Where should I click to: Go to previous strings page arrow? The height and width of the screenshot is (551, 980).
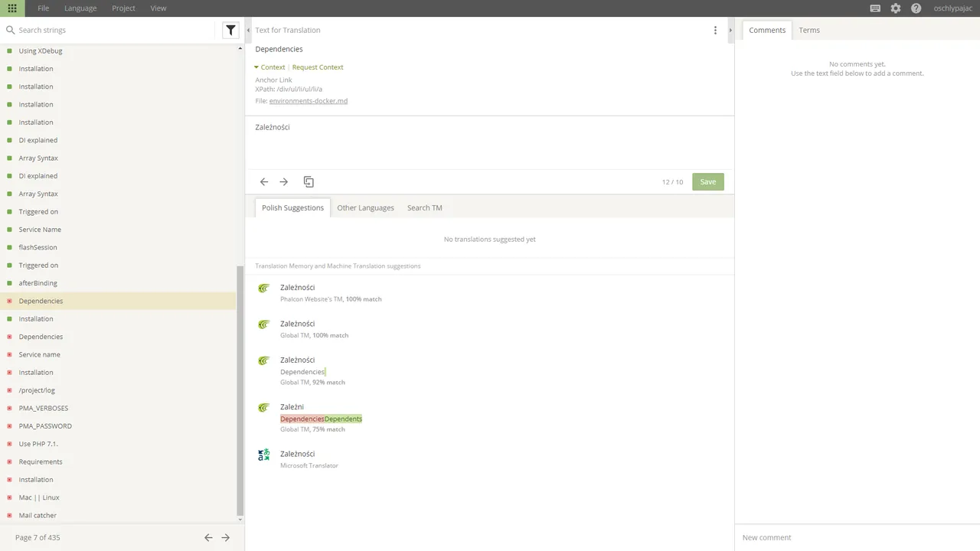pyautogui.click(x=208, y=538)
